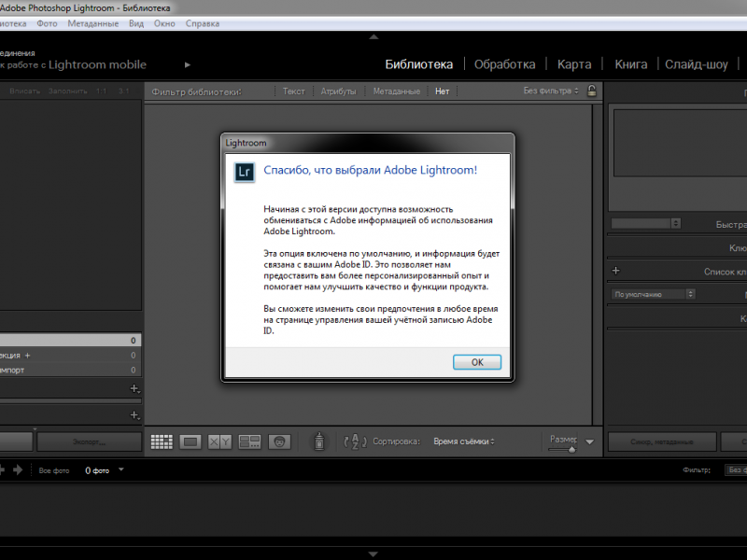Open the Библиотека module
This screenshot has width=747, height=560.
click(x=418, y=64)
